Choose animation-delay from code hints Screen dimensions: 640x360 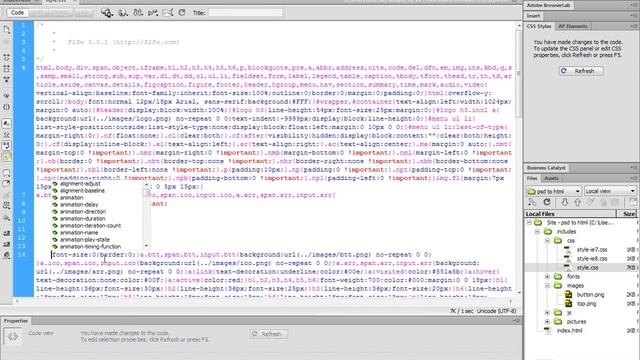[79, 205]
